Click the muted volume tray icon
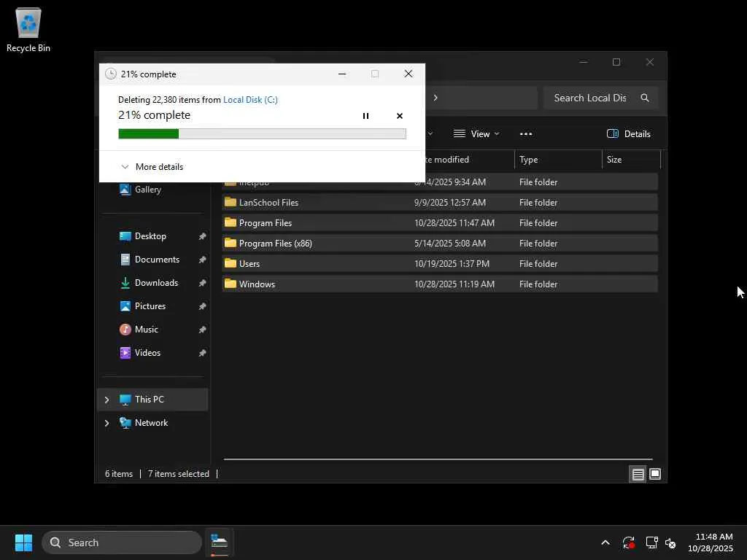Screen dimensions: 747x560 pos(670,542)
